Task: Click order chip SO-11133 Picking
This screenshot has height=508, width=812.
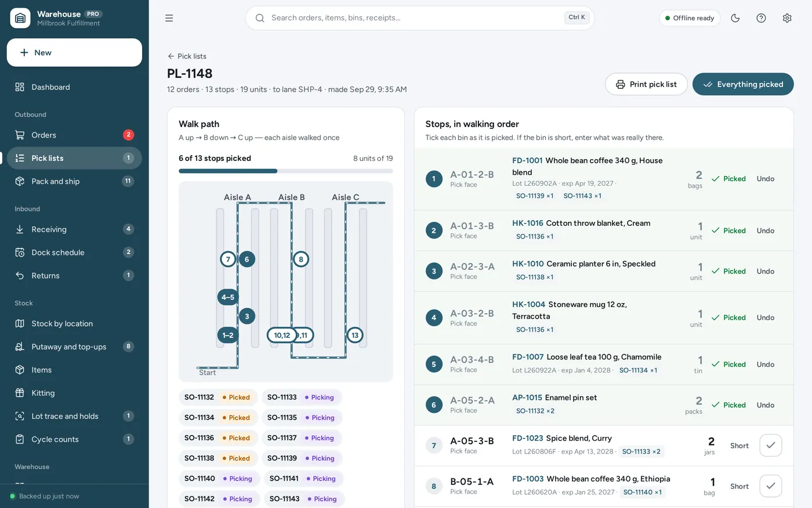Action: 302,397
